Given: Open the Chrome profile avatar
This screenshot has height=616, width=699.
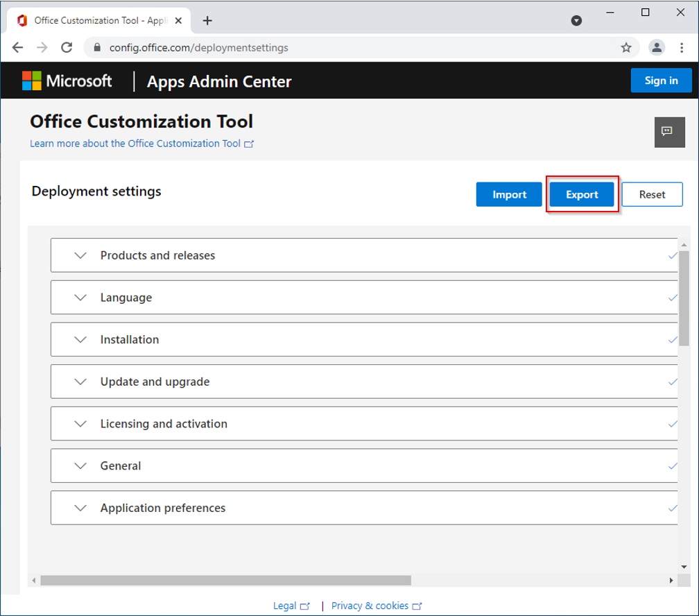Looking at the screenshot, I should (x=657, y=47).
